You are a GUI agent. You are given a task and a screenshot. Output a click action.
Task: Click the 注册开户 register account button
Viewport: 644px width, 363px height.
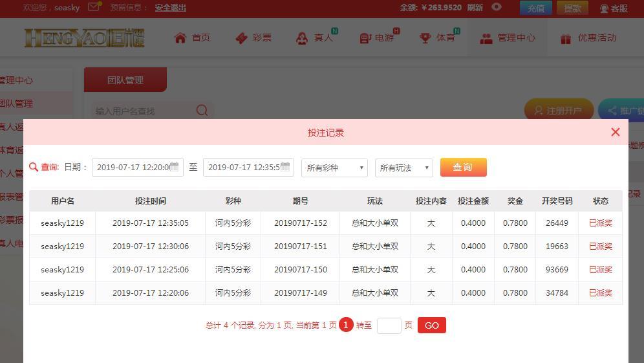[x=559, y=110]
